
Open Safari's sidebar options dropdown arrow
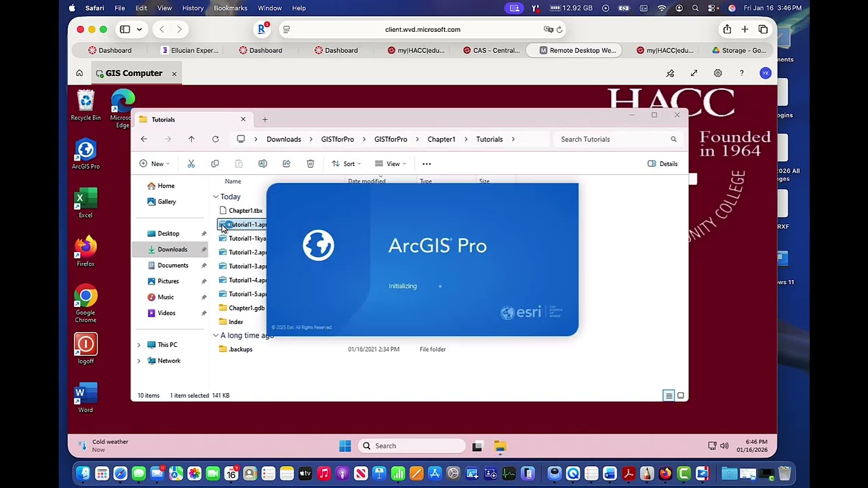(139, 29)
